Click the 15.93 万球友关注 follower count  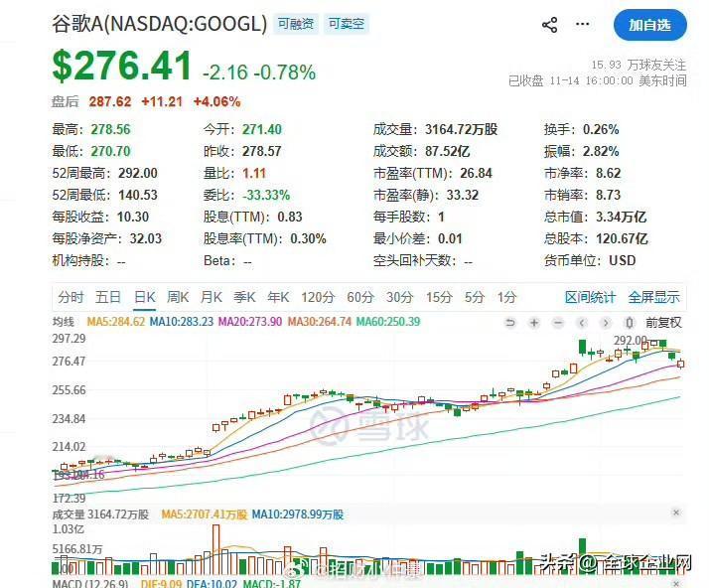pyautogui.click(x=638, y=65)
